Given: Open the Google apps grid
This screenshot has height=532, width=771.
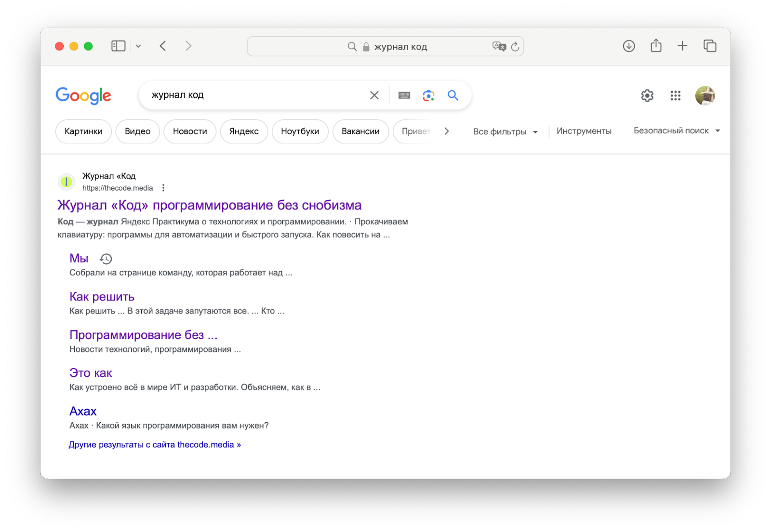Looking at the screenshot, I should tap(675, 96).
